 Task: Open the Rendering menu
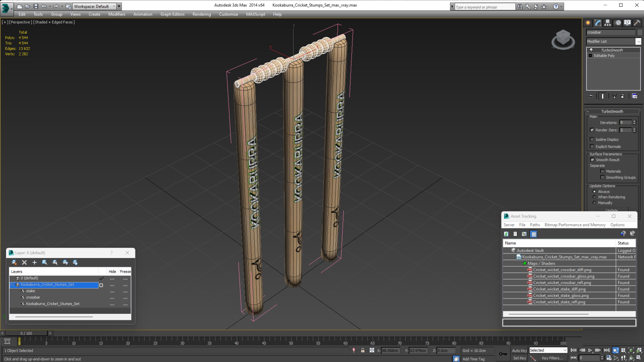tap(202, 14)
